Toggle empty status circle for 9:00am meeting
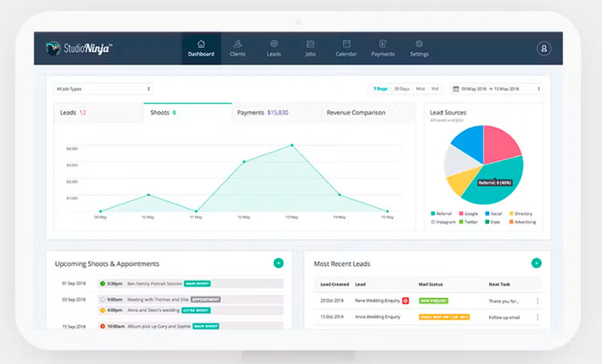 (x=102, y=299)
